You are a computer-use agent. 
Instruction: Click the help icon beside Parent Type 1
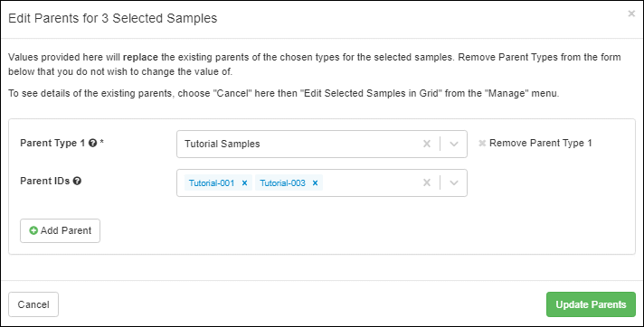93,144
